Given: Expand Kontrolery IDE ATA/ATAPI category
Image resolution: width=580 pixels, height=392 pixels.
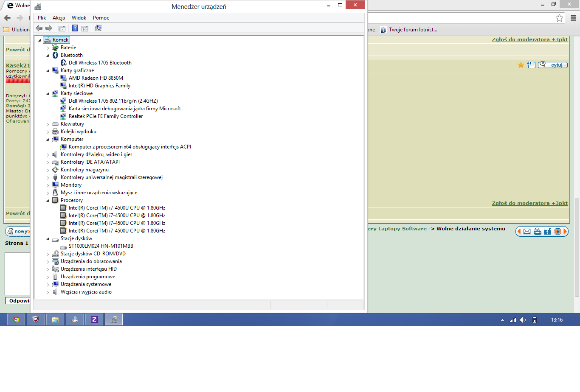Looking at the screenshot, I should coord(48,162).
